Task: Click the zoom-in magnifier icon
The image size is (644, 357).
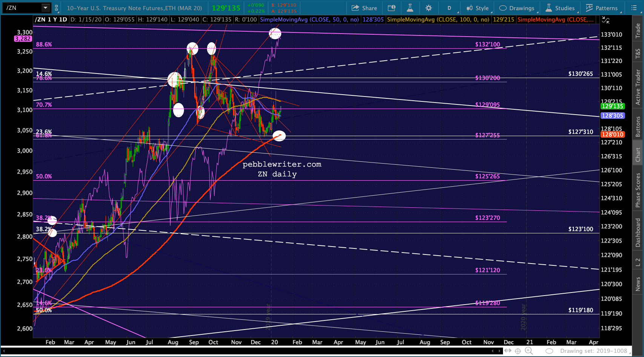Action: (x=529, y=351)
